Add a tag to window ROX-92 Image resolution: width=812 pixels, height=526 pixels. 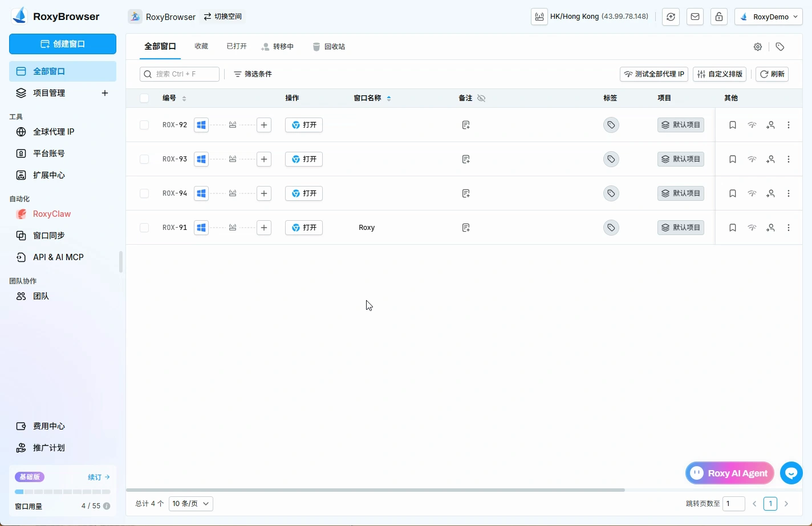pos(611,125)
